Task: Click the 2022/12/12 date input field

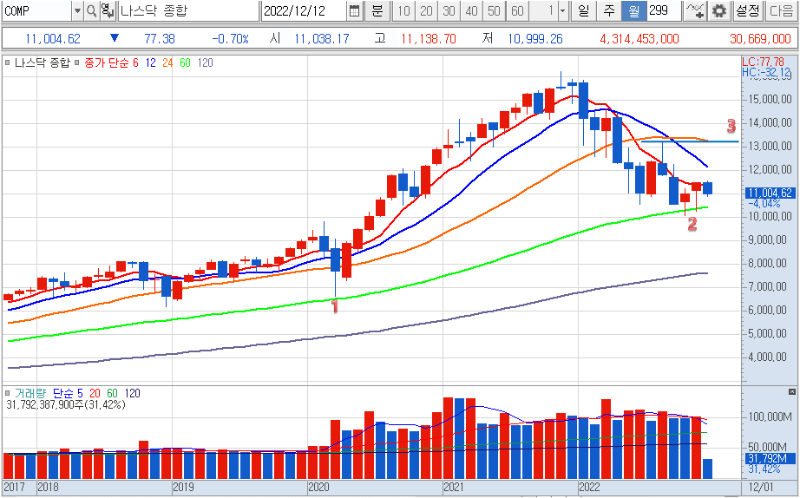Action: [304, 11]
